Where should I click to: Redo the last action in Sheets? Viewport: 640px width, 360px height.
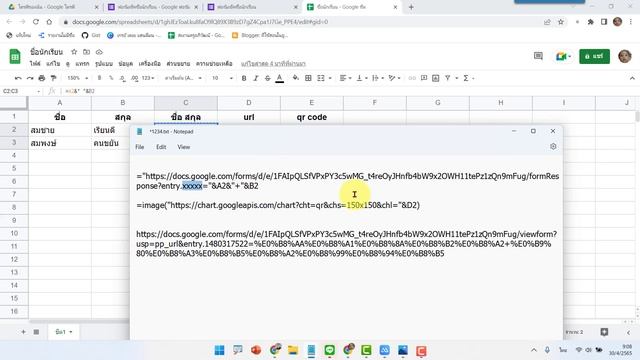coord(30,78)
